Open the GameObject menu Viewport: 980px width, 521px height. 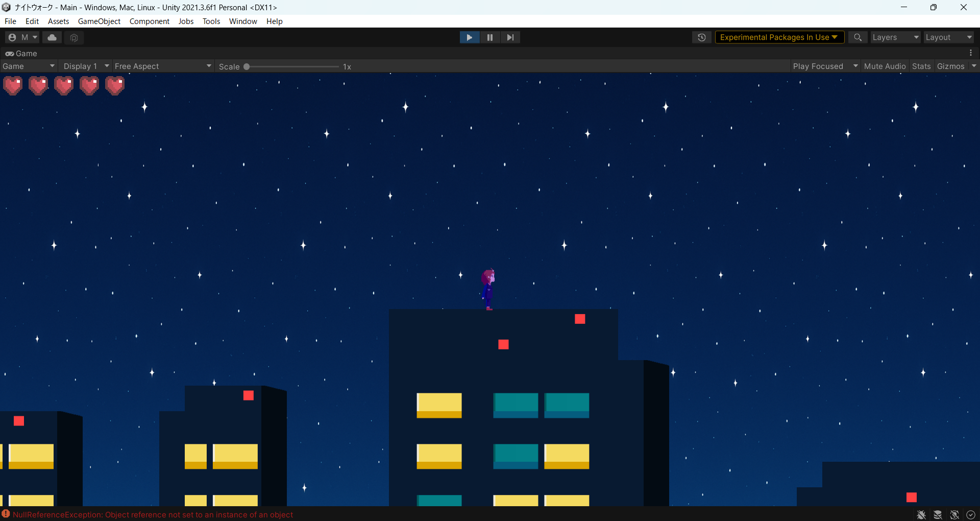tap(99, 21)
